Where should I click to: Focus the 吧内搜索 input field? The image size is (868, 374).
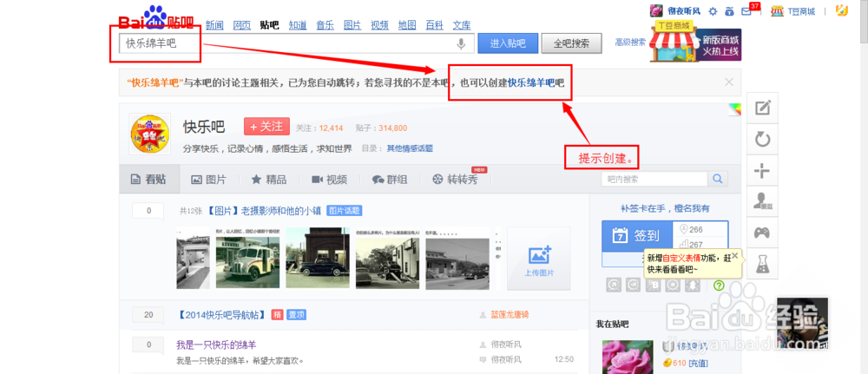654,179
